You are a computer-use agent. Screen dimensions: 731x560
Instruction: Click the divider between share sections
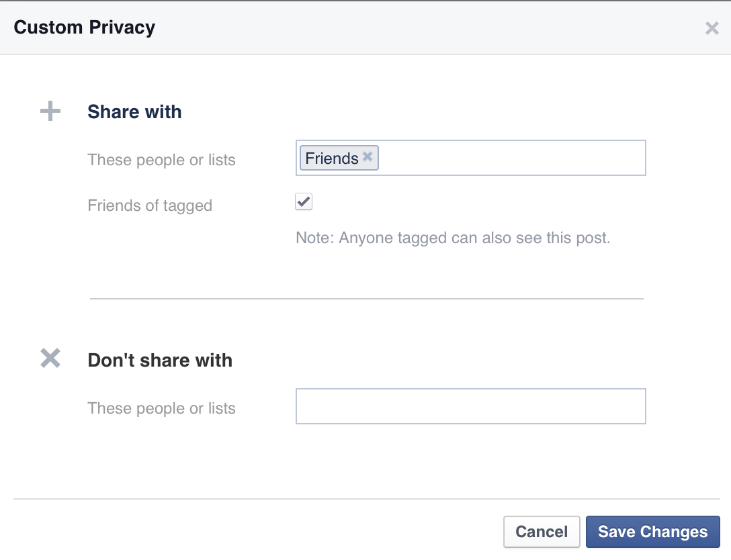pos(367,299)
